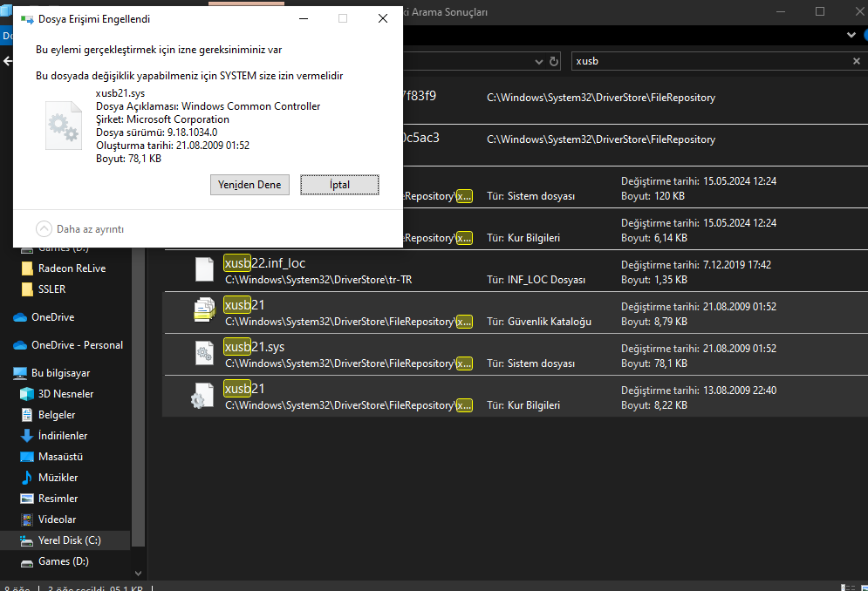
Task: Click the Videolar film icon
Action: [26, 520]
